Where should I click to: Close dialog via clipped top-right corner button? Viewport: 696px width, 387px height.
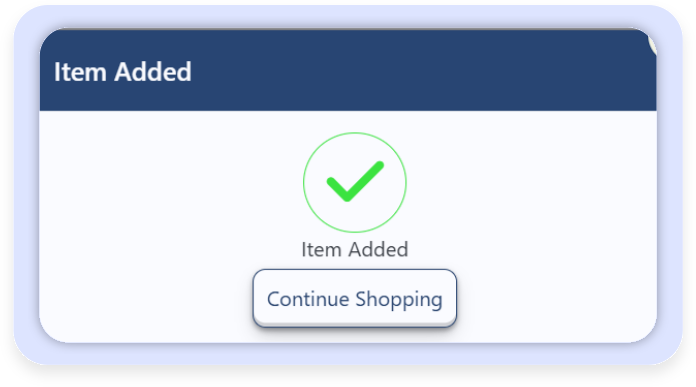(652, 45)
